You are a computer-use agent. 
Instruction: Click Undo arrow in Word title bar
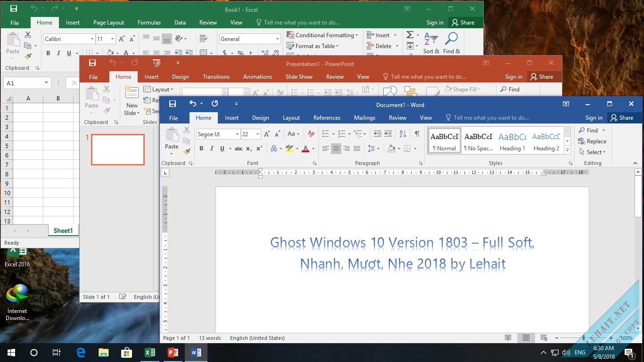coord(192,104)
